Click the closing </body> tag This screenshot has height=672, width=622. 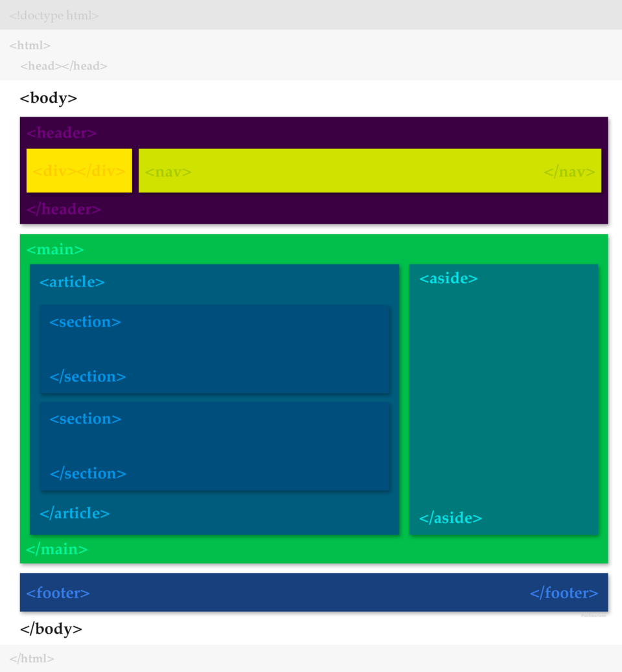(51, 629)
